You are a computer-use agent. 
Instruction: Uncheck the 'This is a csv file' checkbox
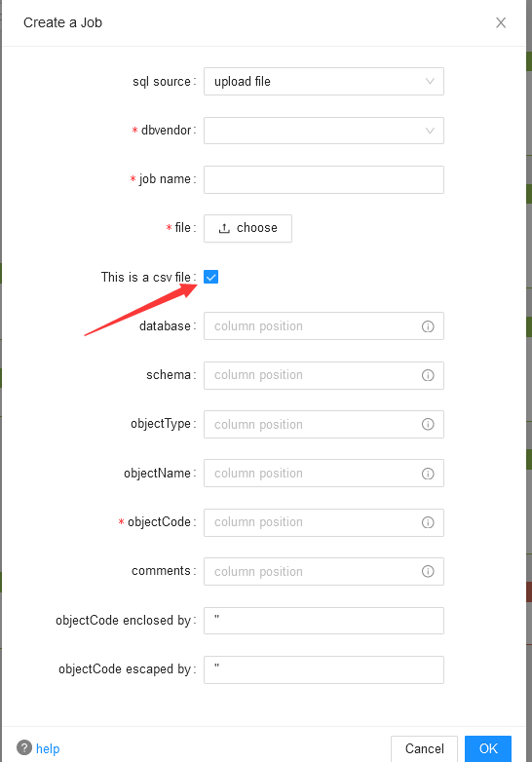210,277
